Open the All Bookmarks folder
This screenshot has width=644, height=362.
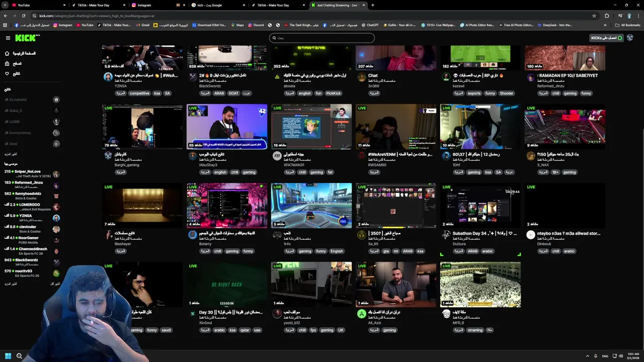pyautogui.click(x=627, y=25)
